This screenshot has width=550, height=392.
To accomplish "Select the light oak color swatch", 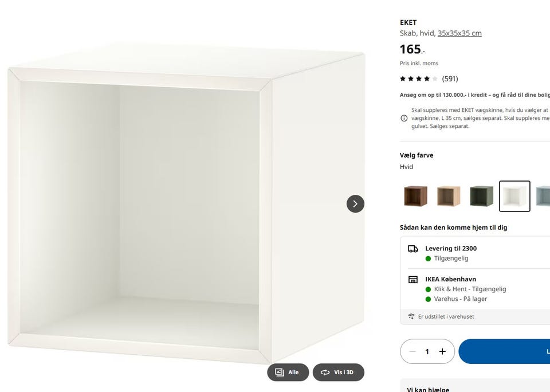I will pyautogui.click(x=449, y=196).
